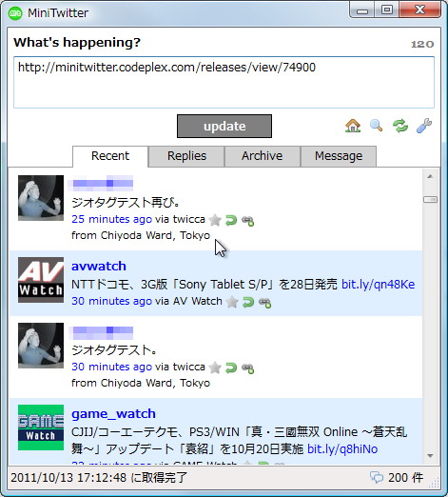Click the tweet text 'ジオタグテスト再び。'
The width and height of the screenshot is (448, 497).
click(126, 202)
